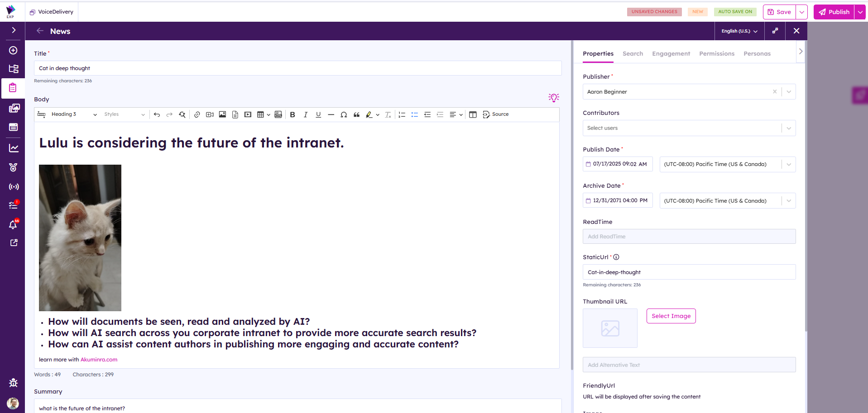Toggle bold formatting
This screenshot has height=413, width=868.
point(293,114)
